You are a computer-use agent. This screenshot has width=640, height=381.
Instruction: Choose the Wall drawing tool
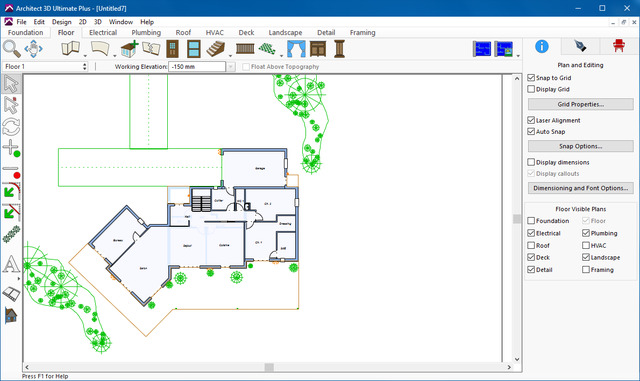(70, 49)
